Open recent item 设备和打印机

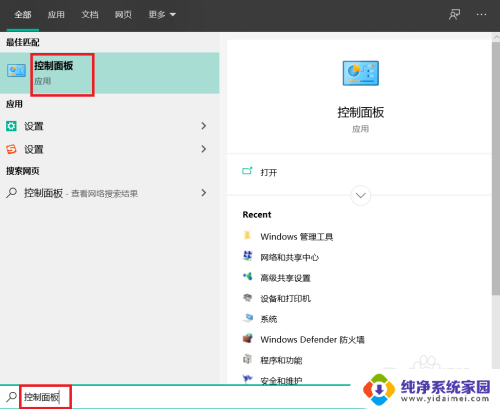pos(285,299)
